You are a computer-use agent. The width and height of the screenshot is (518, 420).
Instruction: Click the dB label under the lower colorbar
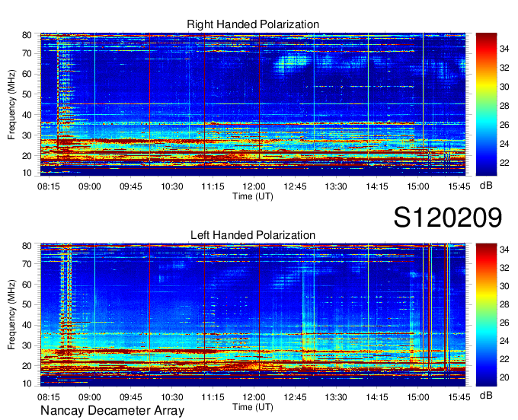click(486, 395)
